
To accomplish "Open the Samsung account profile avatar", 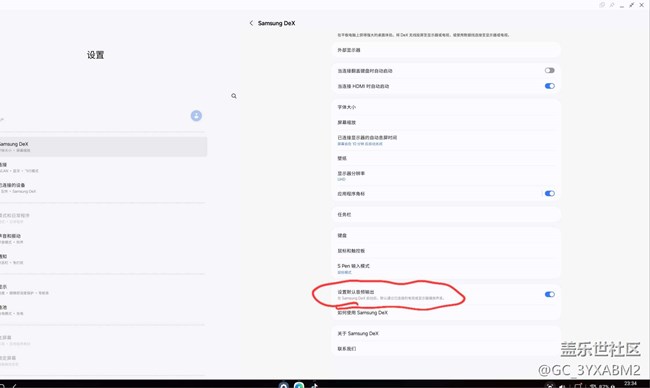I will (x=196, y=116).
